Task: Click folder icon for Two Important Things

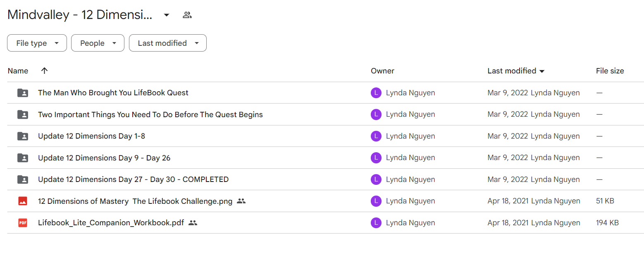Action: 23,114
